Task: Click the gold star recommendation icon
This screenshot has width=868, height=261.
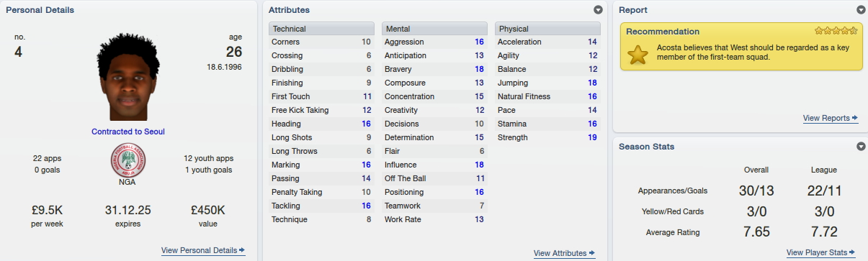Action: tap(637, 54)
